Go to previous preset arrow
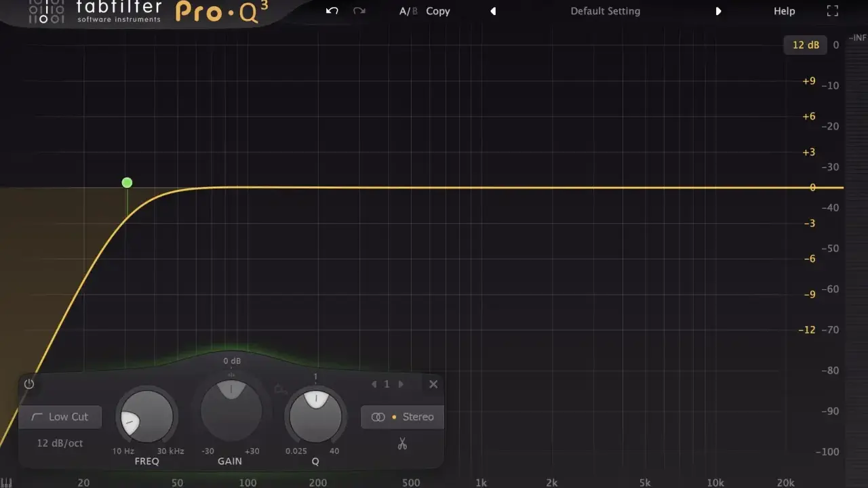 point(493,11)
